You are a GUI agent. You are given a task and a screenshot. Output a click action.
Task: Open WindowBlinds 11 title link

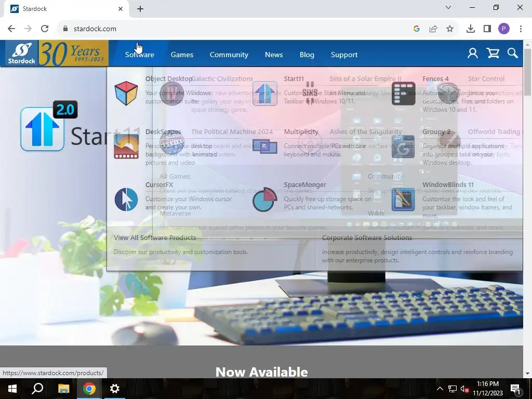tap(448, 184)
